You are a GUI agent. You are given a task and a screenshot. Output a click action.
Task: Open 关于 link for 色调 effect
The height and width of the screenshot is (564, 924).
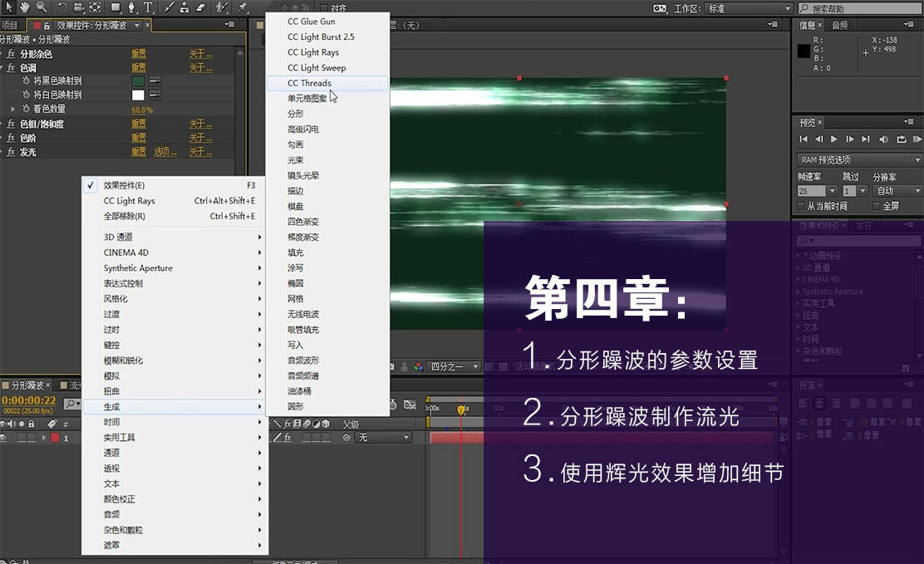201,68
